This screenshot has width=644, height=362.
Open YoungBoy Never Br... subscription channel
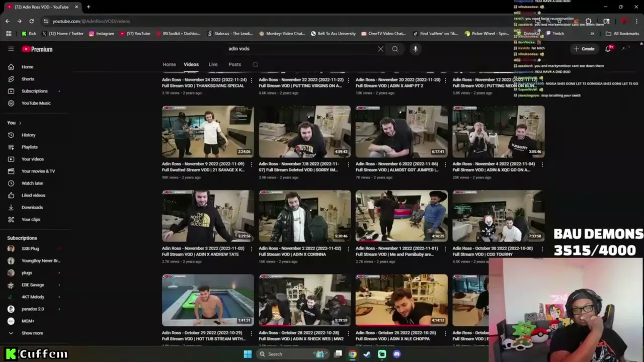coord(40,260)
